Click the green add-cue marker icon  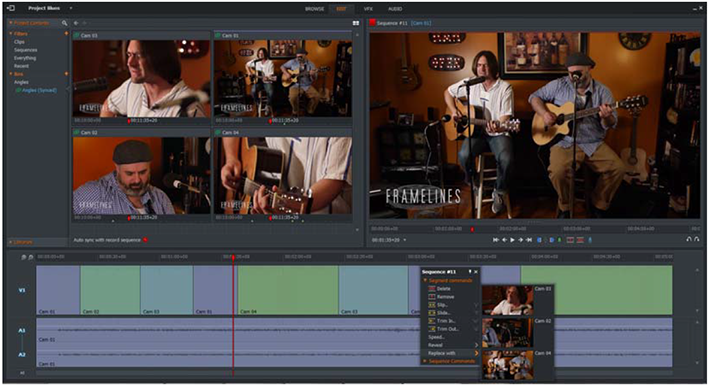(x=559, y=240)
